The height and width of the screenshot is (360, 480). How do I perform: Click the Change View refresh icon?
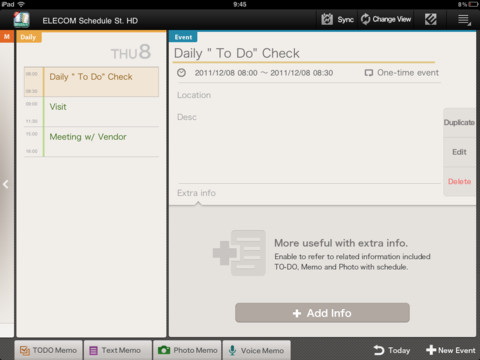tap(366, 19)
